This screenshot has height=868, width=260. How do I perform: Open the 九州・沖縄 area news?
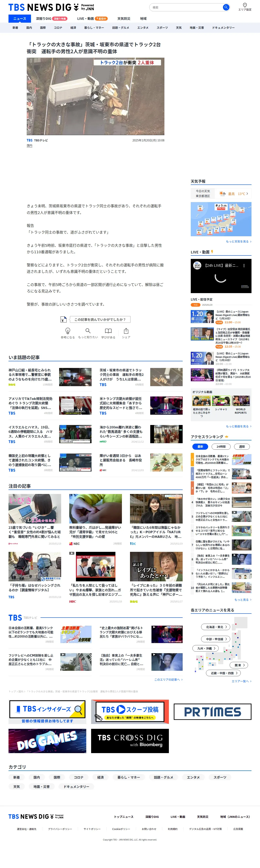[x=206, y=648]
